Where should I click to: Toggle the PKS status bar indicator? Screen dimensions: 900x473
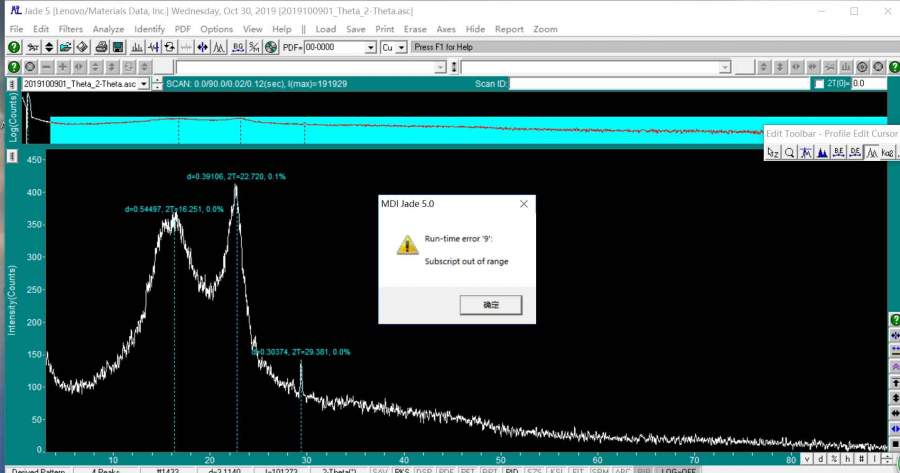point(402,469)
